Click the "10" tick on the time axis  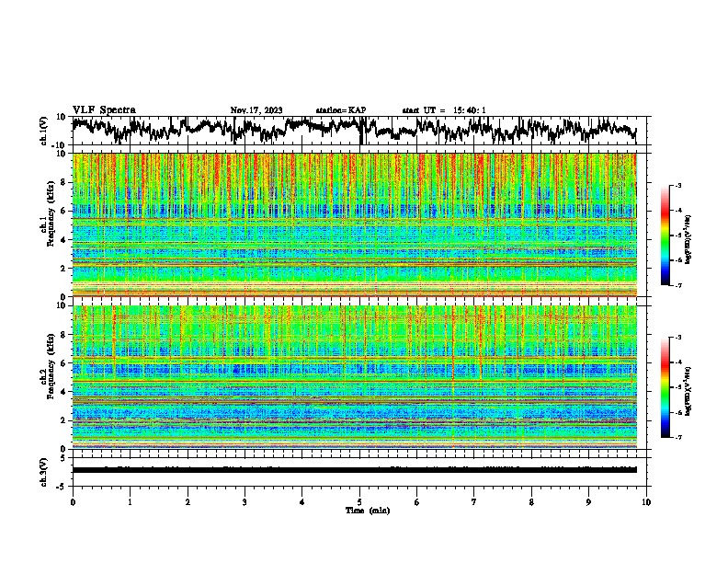point(646,502)
